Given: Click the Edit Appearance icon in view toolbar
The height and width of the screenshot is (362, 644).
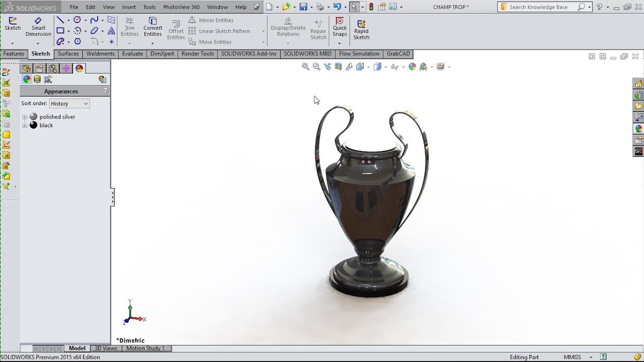Looking at the screenshot, I should 412,66.
